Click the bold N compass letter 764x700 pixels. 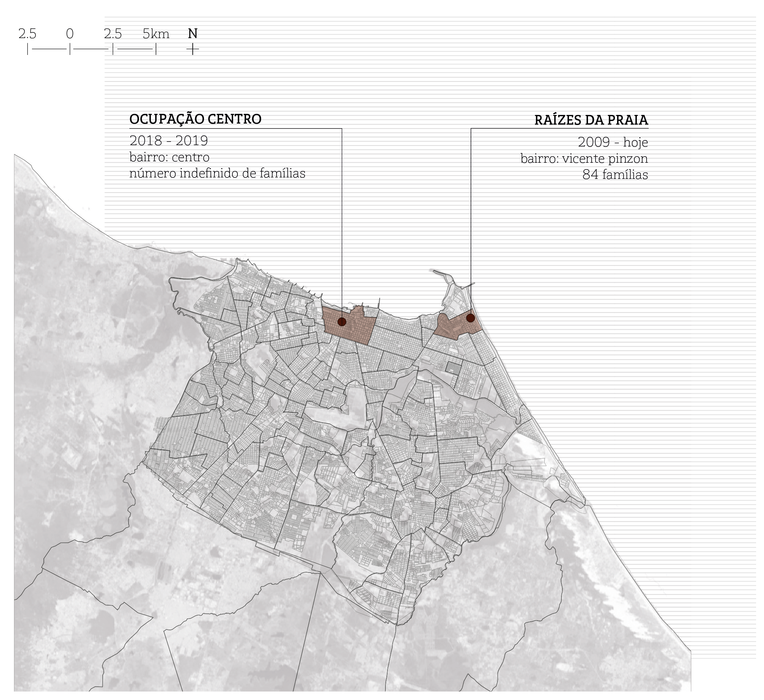click(x=193, y=34)
